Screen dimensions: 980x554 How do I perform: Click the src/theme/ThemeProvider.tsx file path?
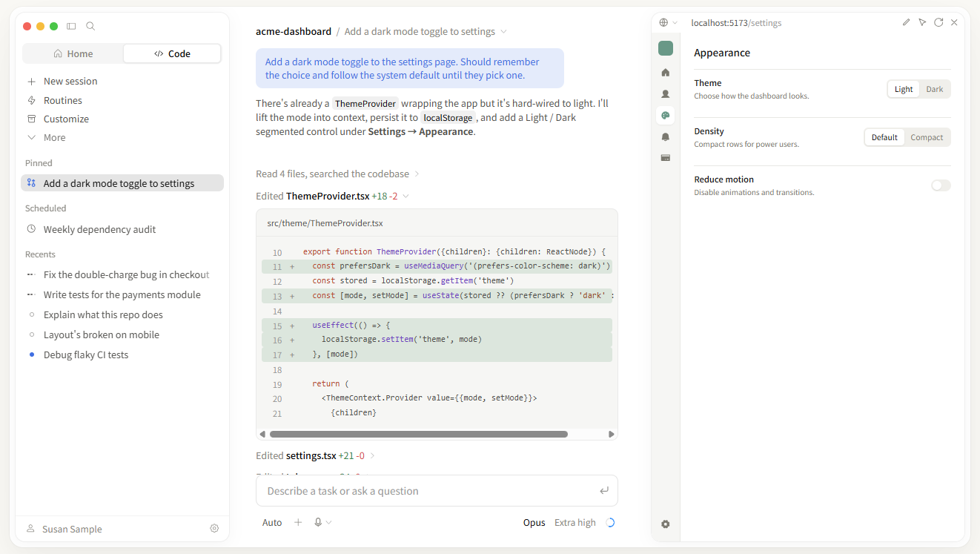coord(325,222)
